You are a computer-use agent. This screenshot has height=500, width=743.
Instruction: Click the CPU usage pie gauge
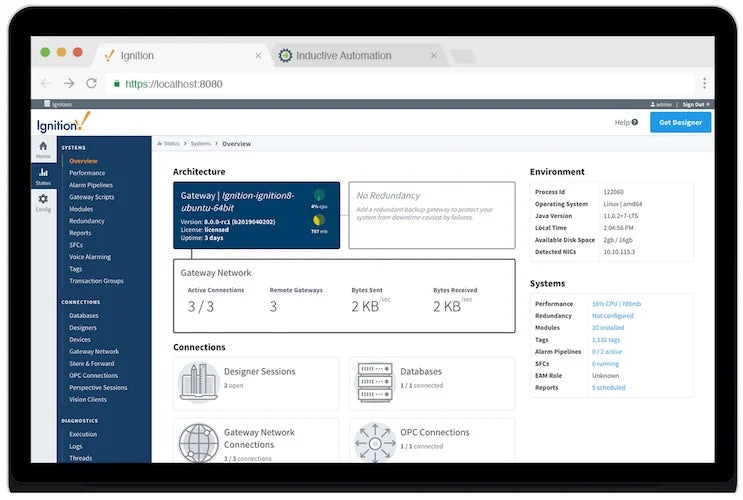tap(319, 195)
